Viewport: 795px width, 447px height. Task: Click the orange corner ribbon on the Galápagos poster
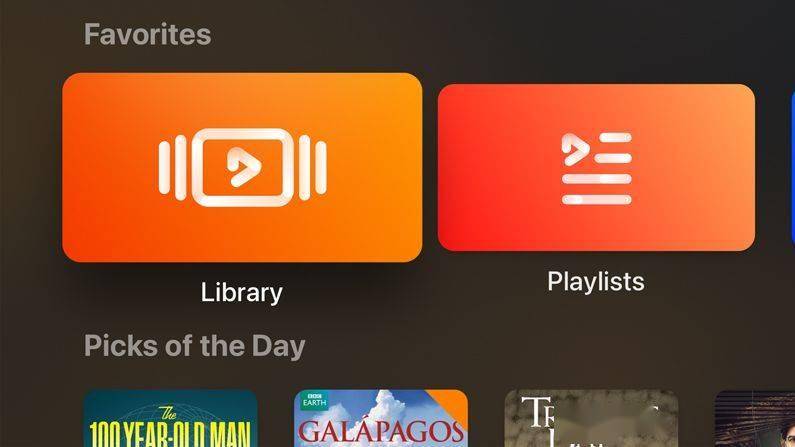click(449, 403)
